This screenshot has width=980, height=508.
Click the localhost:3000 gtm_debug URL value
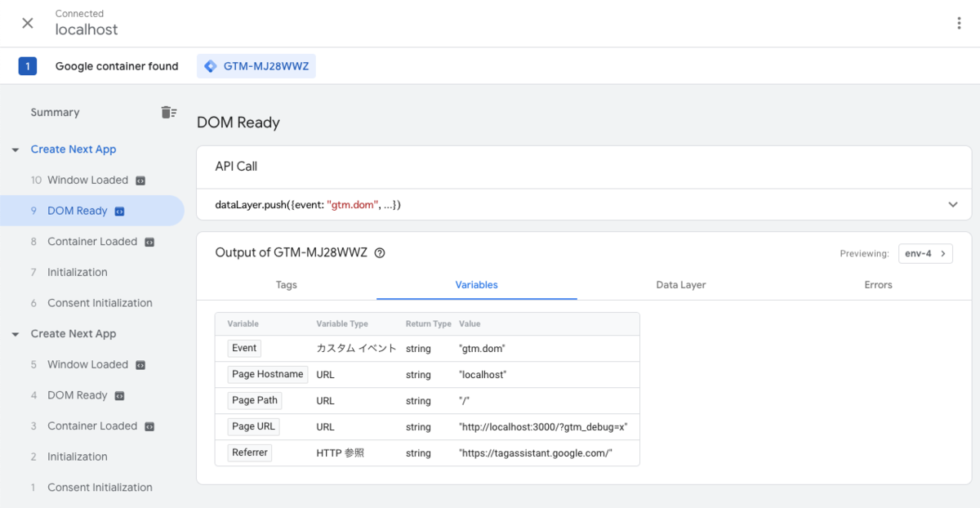click(x=543, y=427)
